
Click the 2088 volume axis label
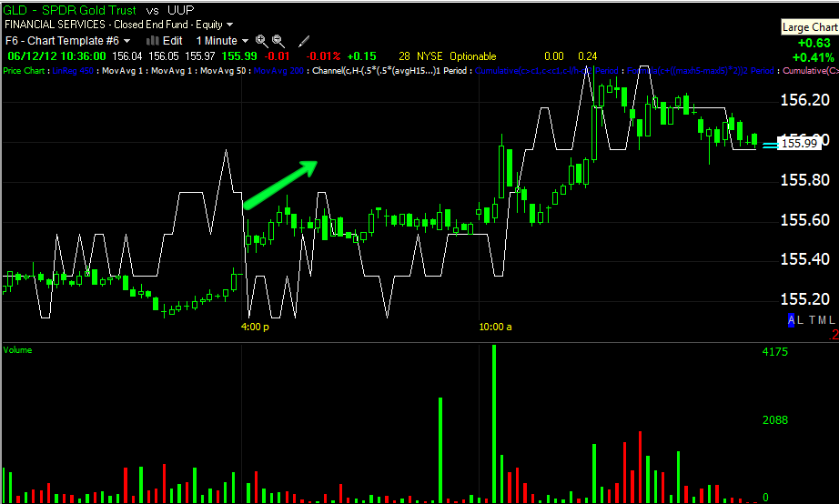coord(774,420)
